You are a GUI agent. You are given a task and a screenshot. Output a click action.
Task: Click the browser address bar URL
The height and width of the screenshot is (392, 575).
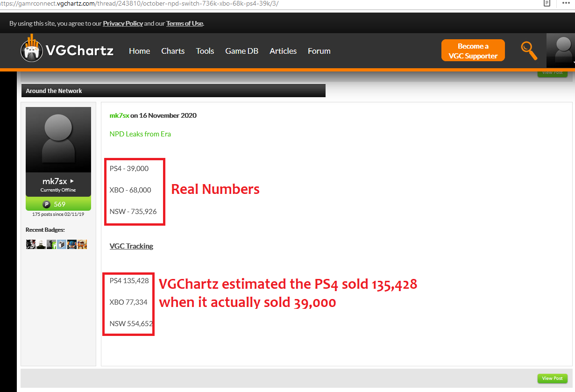139,3
